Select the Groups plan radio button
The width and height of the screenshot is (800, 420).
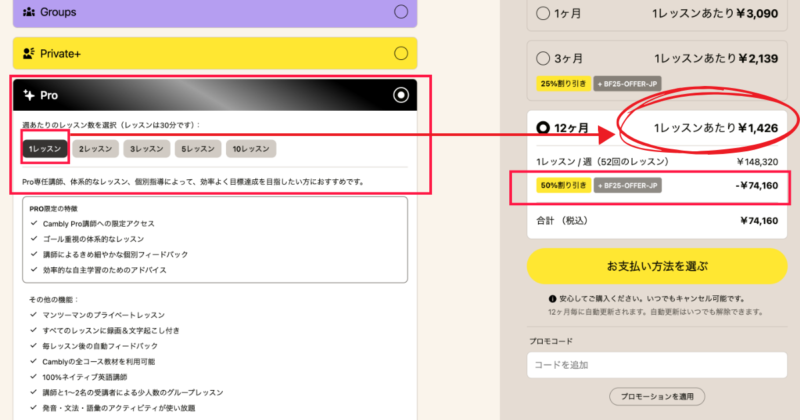pyautogui.click(x=401, y=12)
